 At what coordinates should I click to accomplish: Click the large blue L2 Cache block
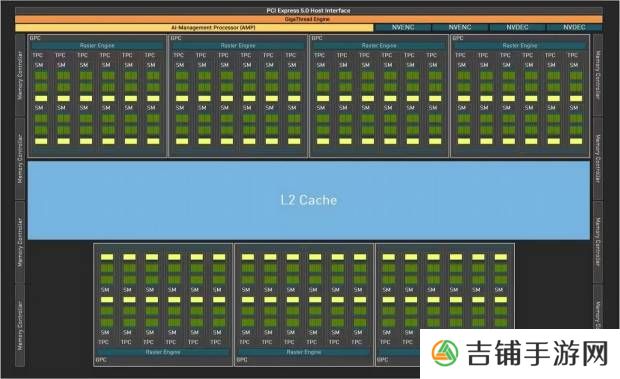309,200
